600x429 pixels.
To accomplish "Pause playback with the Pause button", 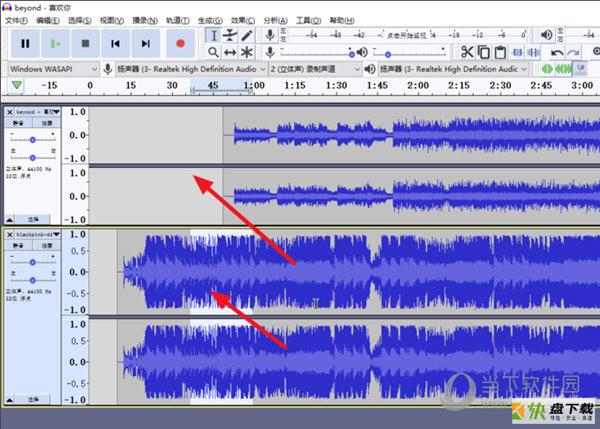I will click(25, 44).
